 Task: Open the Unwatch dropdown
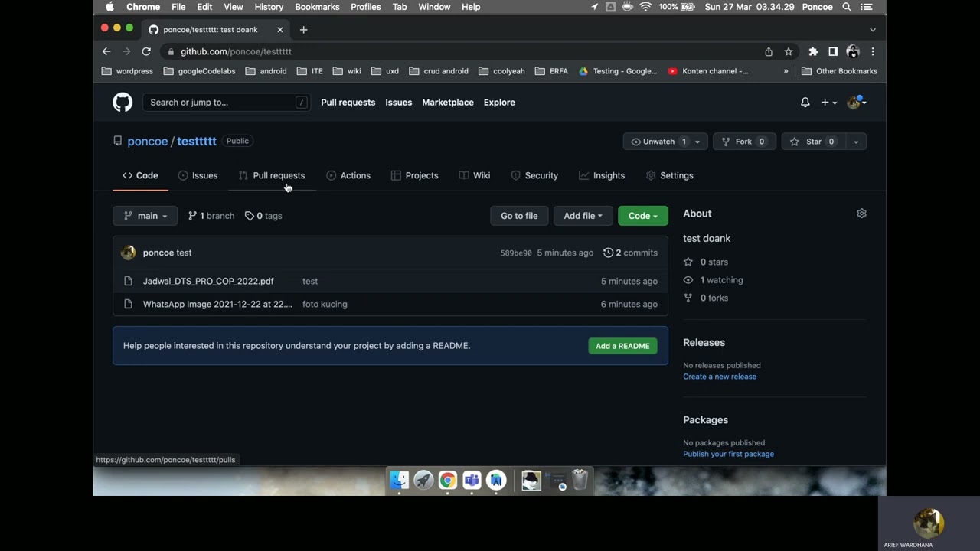tap(665, 142)
